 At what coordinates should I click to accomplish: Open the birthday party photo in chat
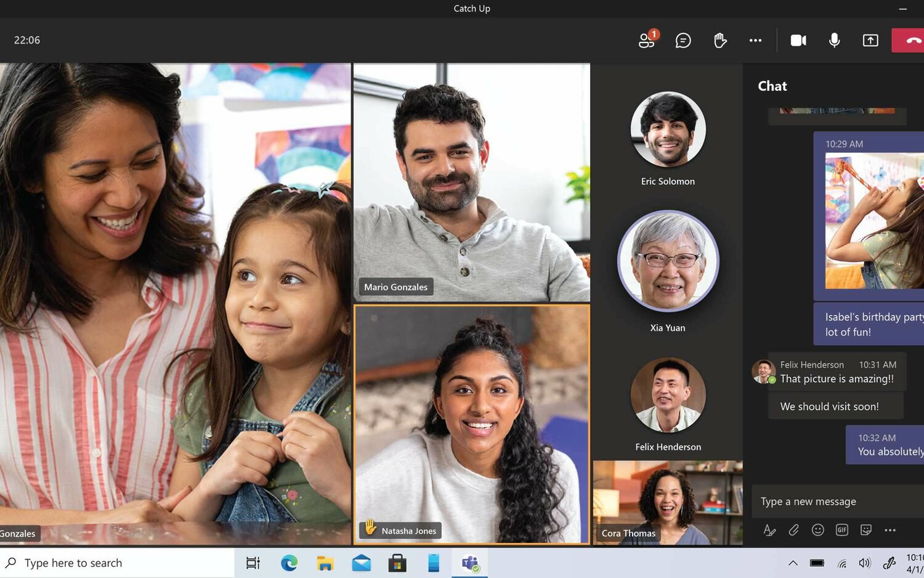click(875, 221)
